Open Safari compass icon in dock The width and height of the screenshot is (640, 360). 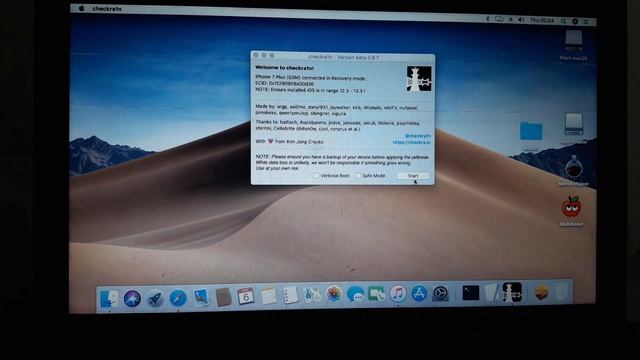click(x=178, y=298)
